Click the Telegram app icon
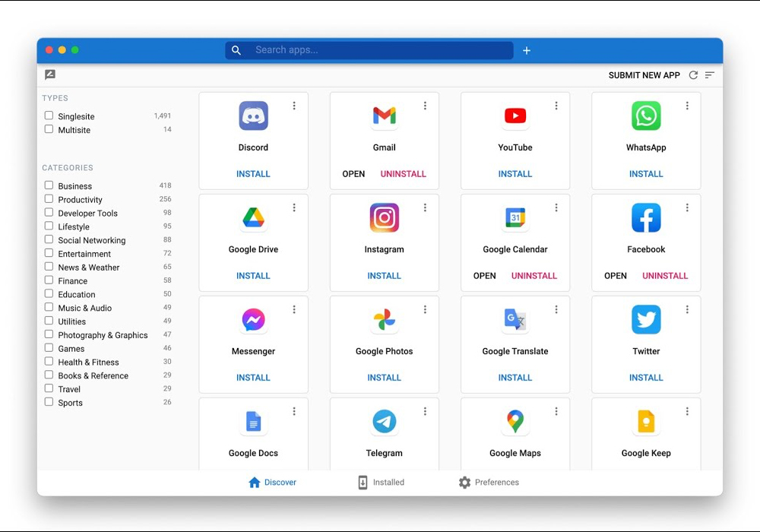 pos(384,421)
